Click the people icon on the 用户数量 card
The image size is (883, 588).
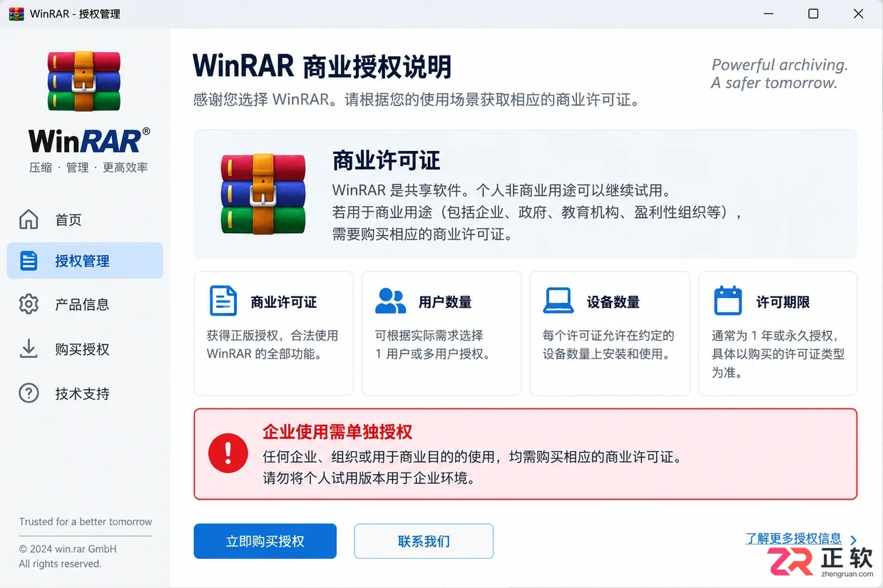point(390,301)
